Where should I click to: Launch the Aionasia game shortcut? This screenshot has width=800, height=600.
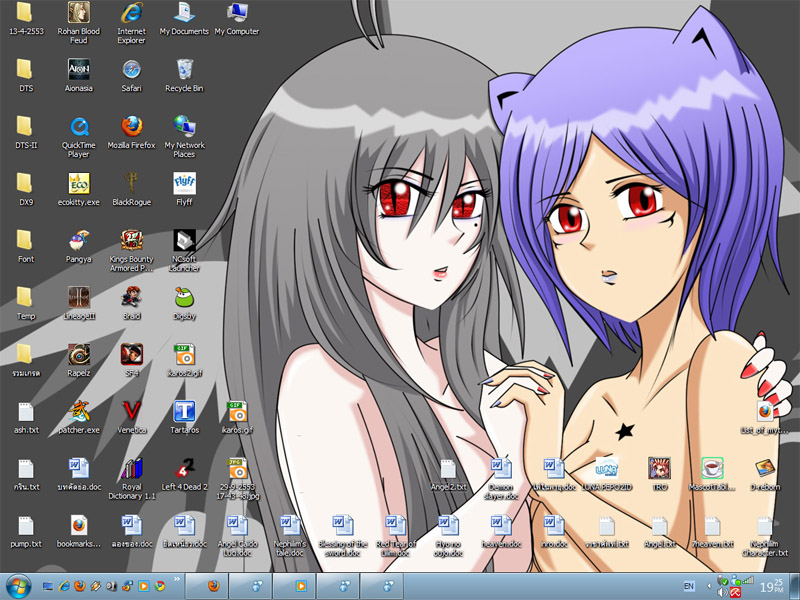coord(79,75)
